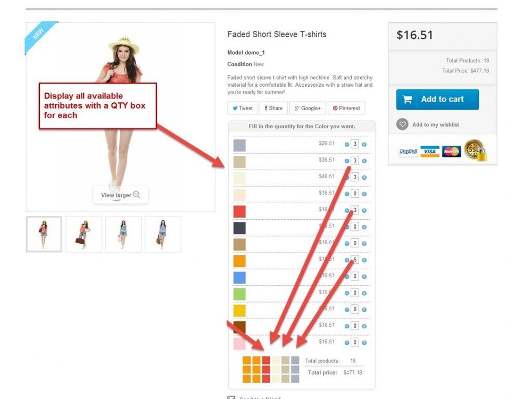This screenshot has height=399, width=532.
Task: Click the PayPal payment logo
Action: coord(408,151)
